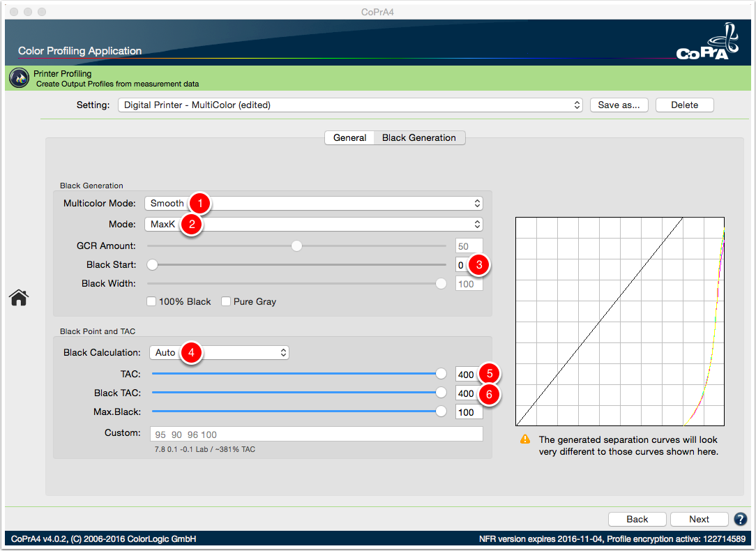The width and height of the screenshot is (756, 551).
Task: Click the Back button
Action: [637, 519]
